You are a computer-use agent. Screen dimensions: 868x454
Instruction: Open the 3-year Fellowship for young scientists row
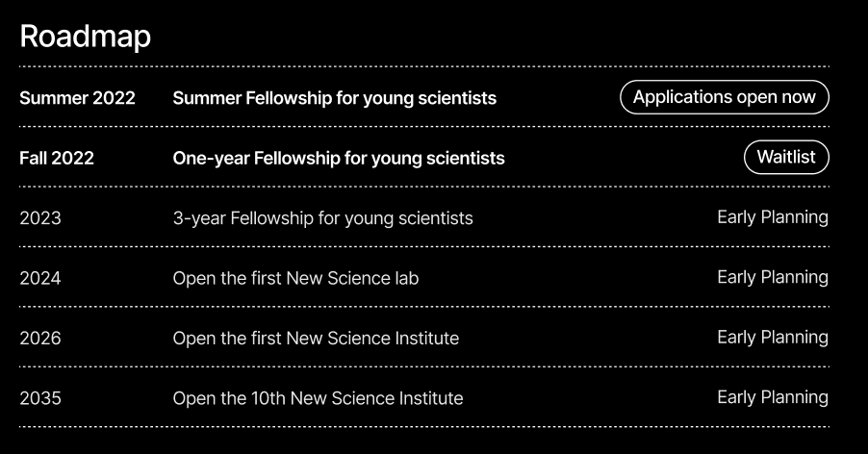point(322,218)
